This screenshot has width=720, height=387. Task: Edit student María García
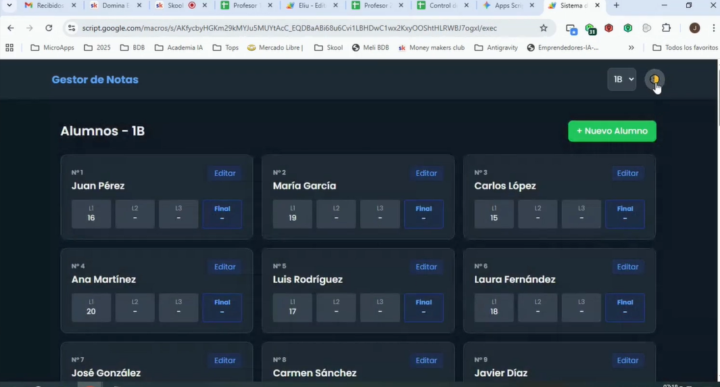click(x=426, y=173)
